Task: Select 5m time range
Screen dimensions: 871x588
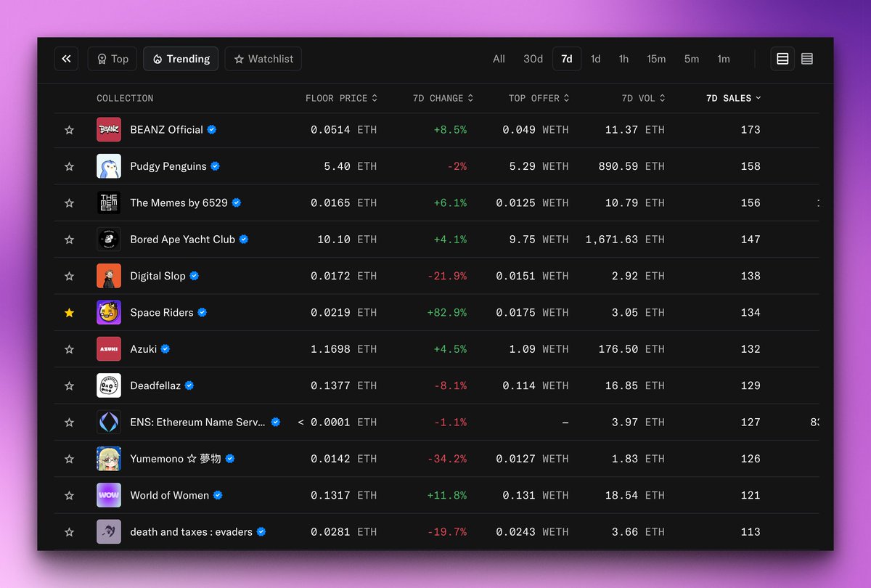Action: point(691,59)
